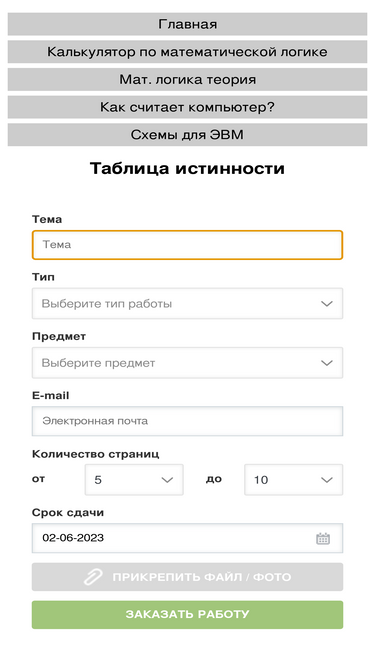Open the 'Выберите тип работы' dropdown
Screen dimensions: 375x667
pos(187,304)
